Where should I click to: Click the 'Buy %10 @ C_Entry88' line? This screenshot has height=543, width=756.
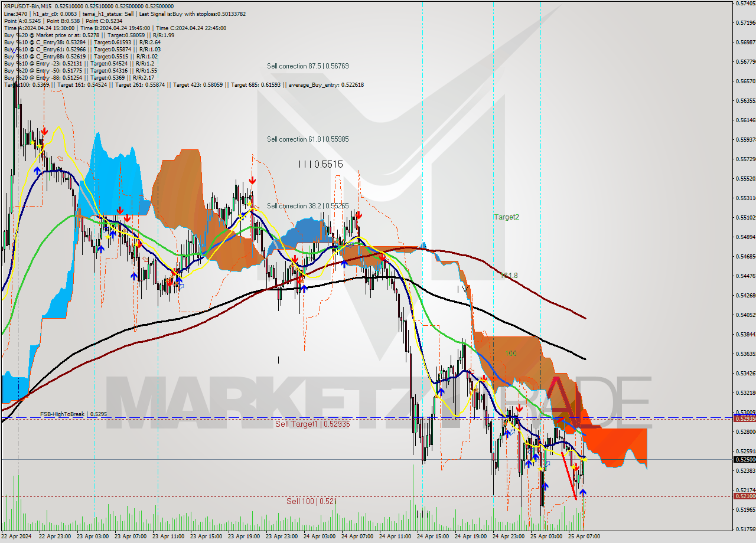[x=80, y=56]
